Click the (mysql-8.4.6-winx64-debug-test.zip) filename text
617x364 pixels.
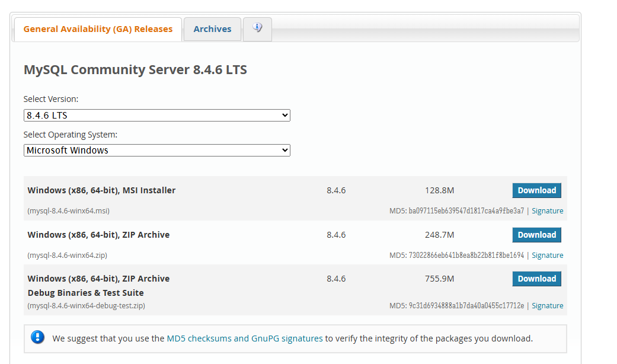click(x=86, y=306)
